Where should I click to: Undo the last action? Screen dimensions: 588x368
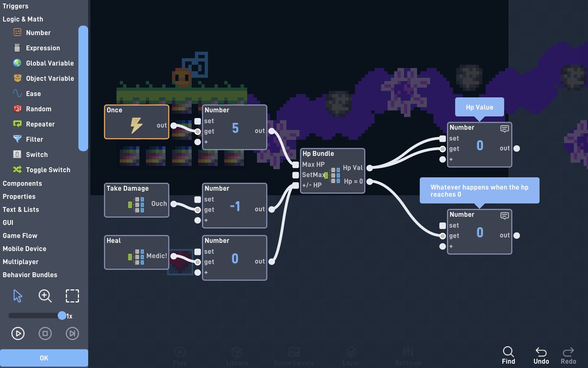tap(541, 355)
